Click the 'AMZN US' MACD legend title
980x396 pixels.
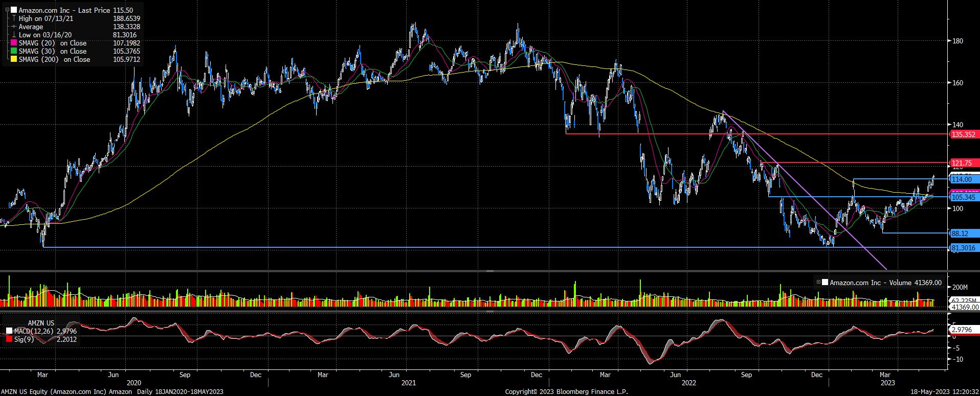[x=41, y=323]
